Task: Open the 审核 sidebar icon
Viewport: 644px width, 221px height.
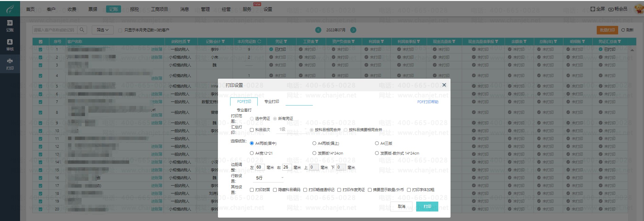Action: point(10,42)
